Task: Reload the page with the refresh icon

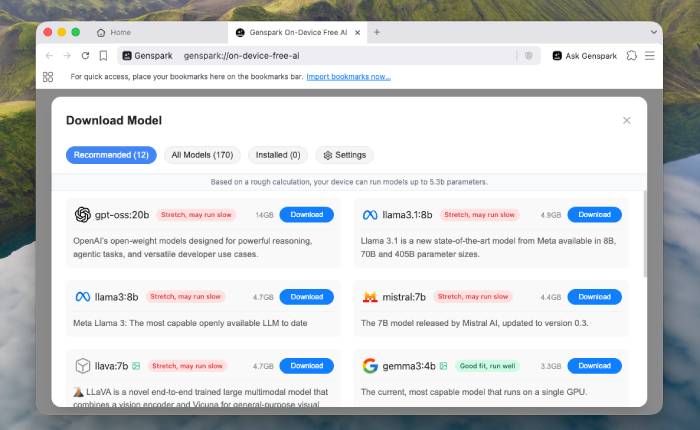Action: (85, 56)
